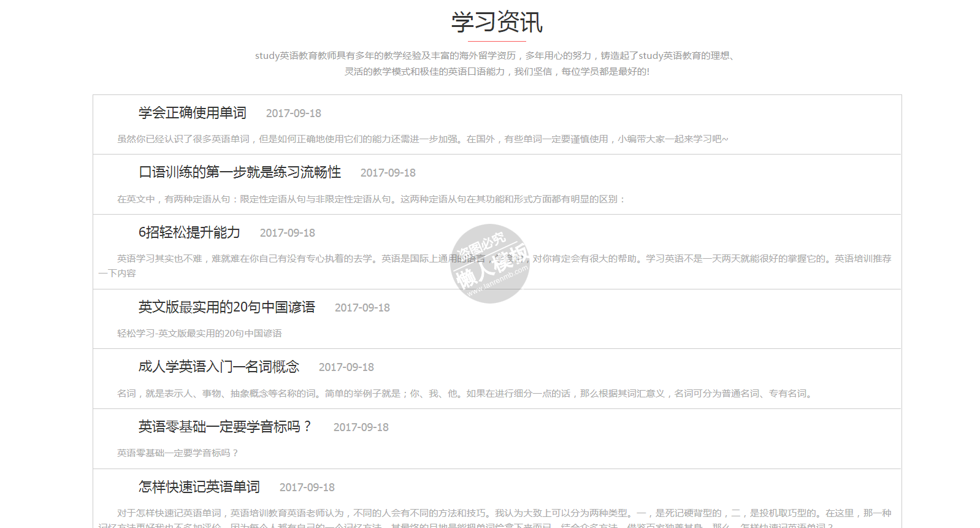Click the date beside 成人学英语入门—名词概念
Viewport: 980px width, 528px height.
[346, 367]
